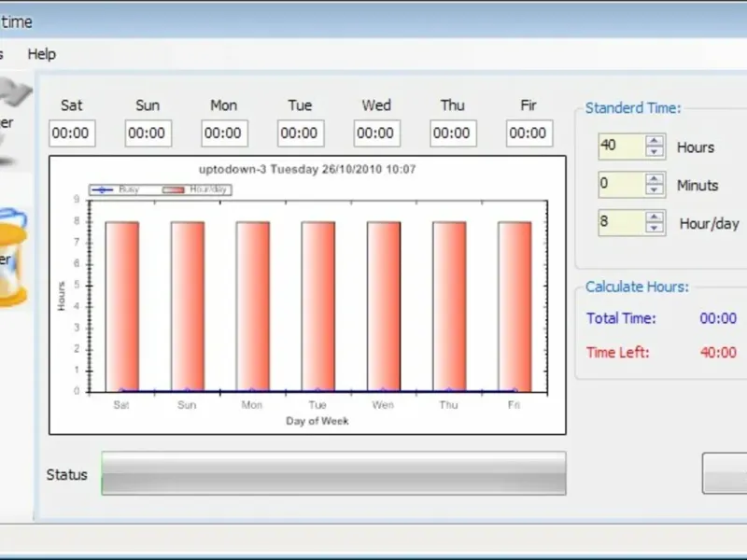Click the Hour/day field showing 8

pos(622,222)
